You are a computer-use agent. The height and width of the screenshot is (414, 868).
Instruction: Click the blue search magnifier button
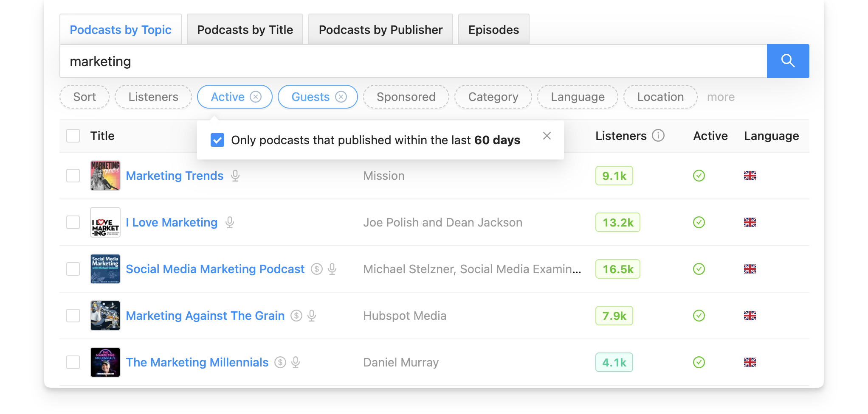[788, 61]
